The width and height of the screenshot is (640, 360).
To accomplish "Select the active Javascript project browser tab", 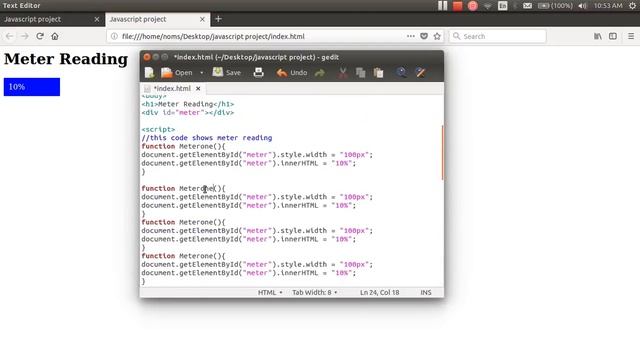I will point(158,19).
